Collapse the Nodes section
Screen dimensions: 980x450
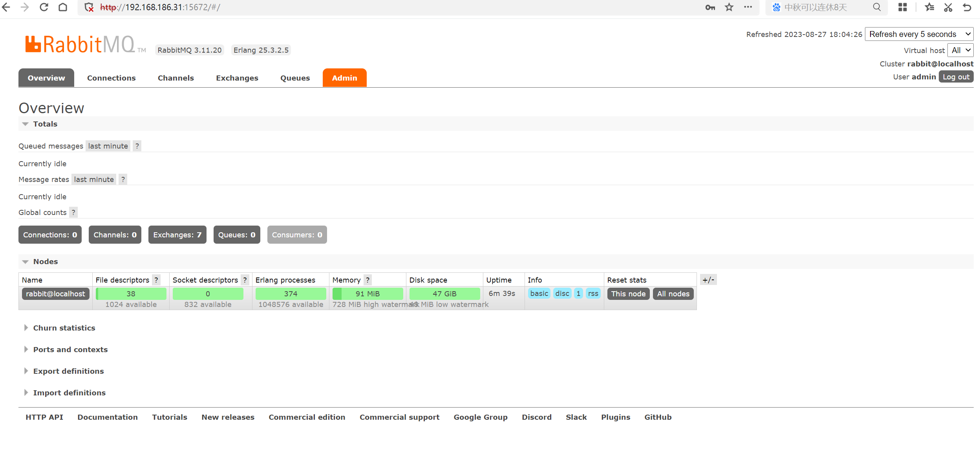click(45, 261)
